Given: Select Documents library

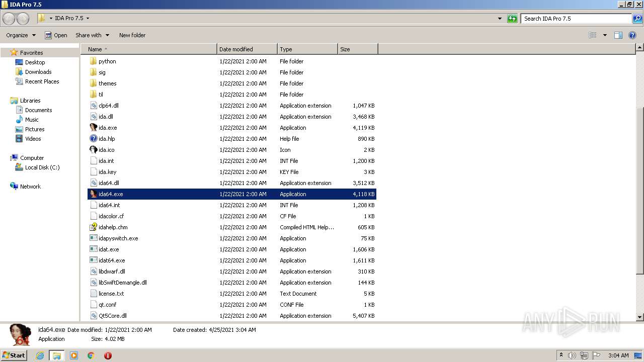Looking at the screenshot, I should point(38,110).
